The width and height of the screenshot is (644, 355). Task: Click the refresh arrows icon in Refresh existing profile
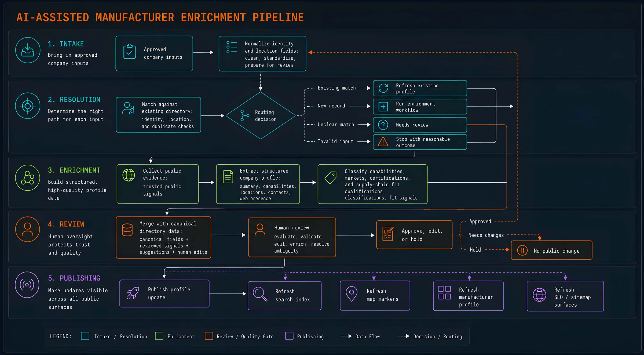coord(383,88)
